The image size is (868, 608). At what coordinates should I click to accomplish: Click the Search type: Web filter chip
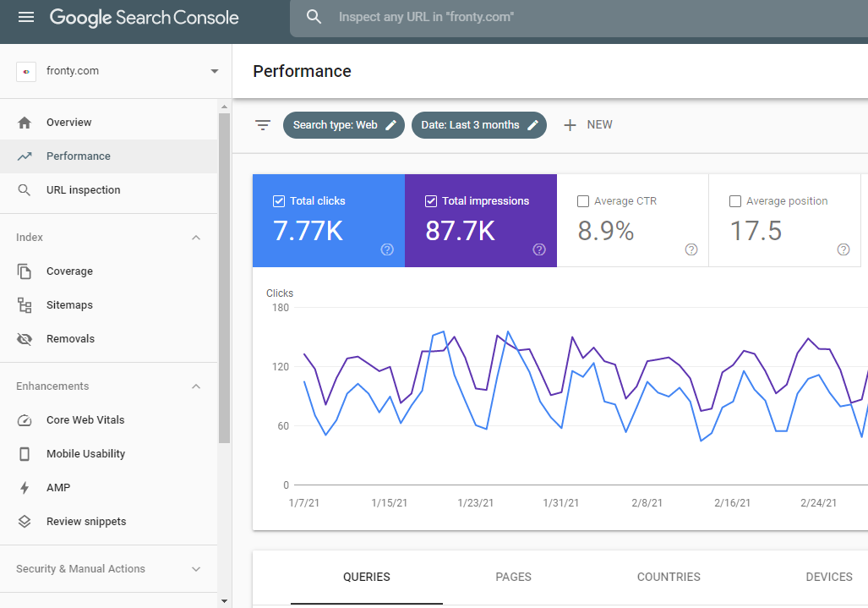pyautogui.click(x=344, y=125)
